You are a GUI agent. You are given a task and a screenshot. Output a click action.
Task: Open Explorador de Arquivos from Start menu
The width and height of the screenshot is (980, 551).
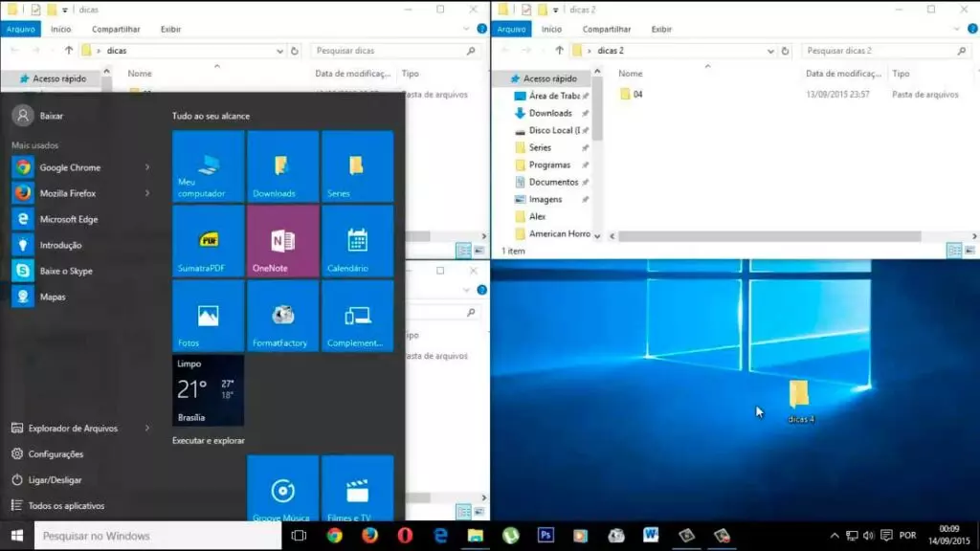pos(73,428)
